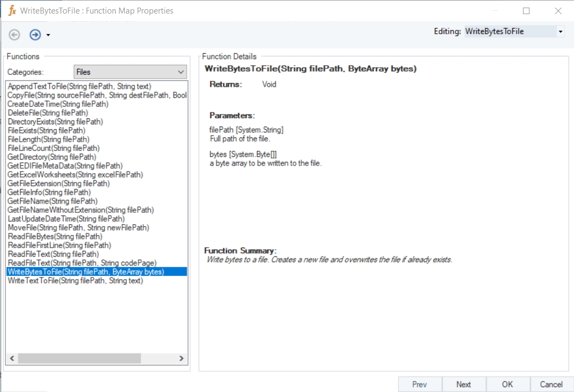The image size is (574, 392).
Task: Click the list's scroll right arrow
Action: coord(182,358)
